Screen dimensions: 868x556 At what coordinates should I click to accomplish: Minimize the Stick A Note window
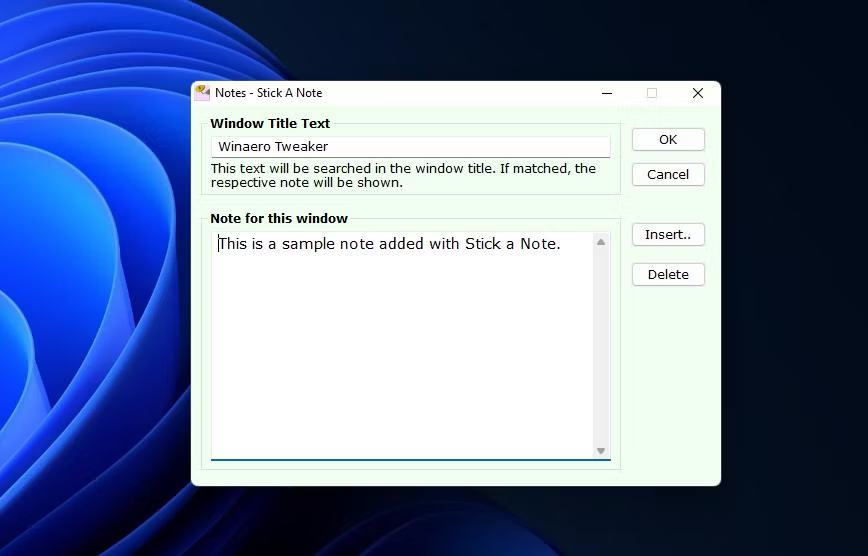pos(607,93)
